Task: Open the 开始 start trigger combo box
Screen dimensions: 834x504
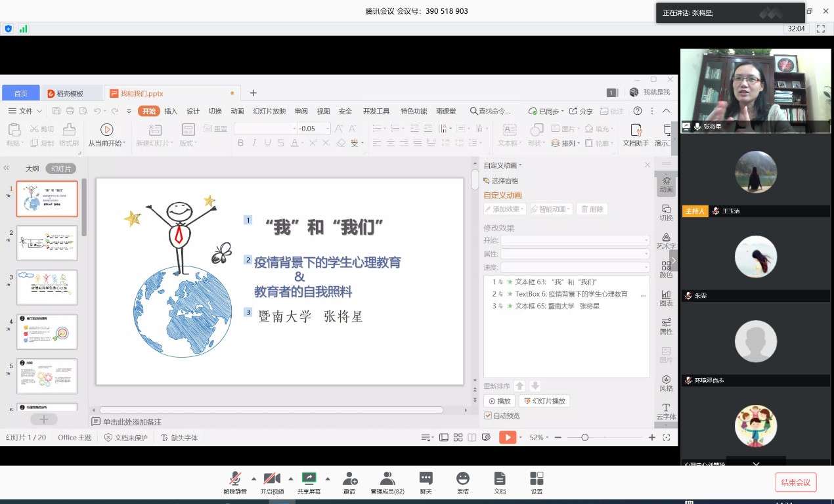Action: [575, 240]
